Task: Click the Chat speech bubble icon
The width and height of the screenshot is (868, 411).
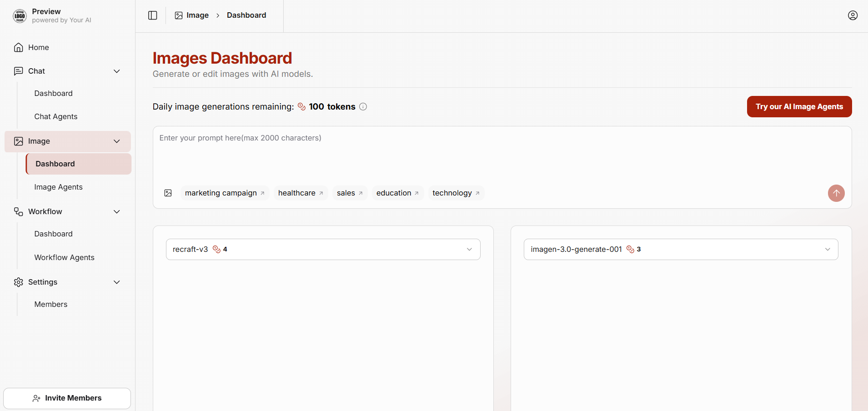Action: pos(19,71)
